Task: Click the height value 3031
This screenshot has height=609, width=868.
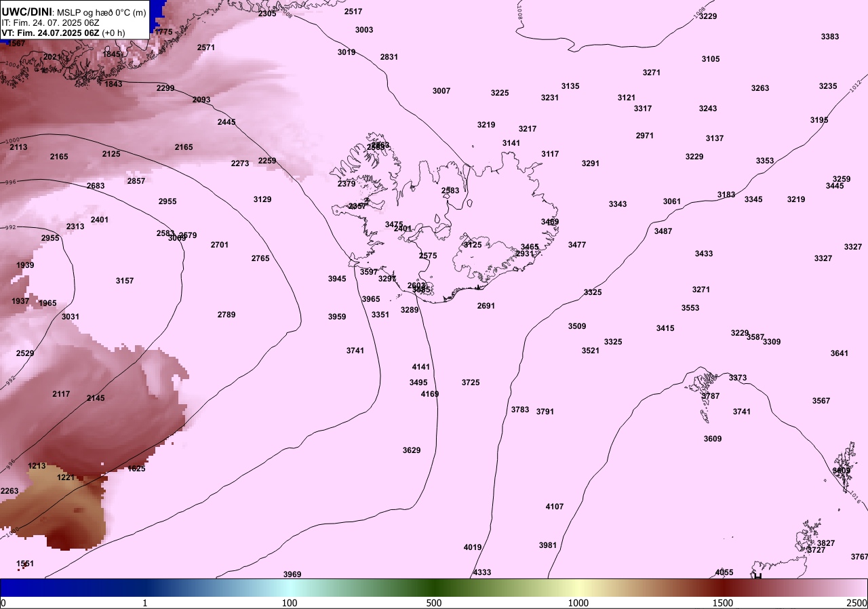Action: [71, 317]
